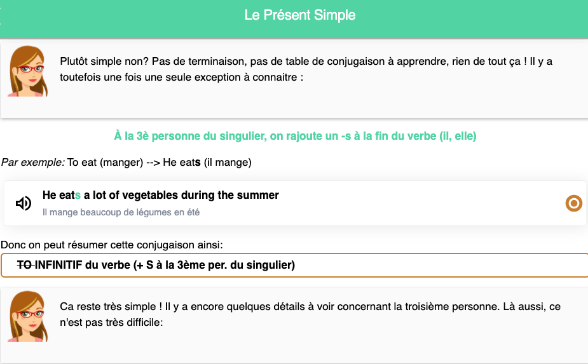
Task: Click the translation "Il mange beaucoup de légumes"
Action: pos(121,212)
